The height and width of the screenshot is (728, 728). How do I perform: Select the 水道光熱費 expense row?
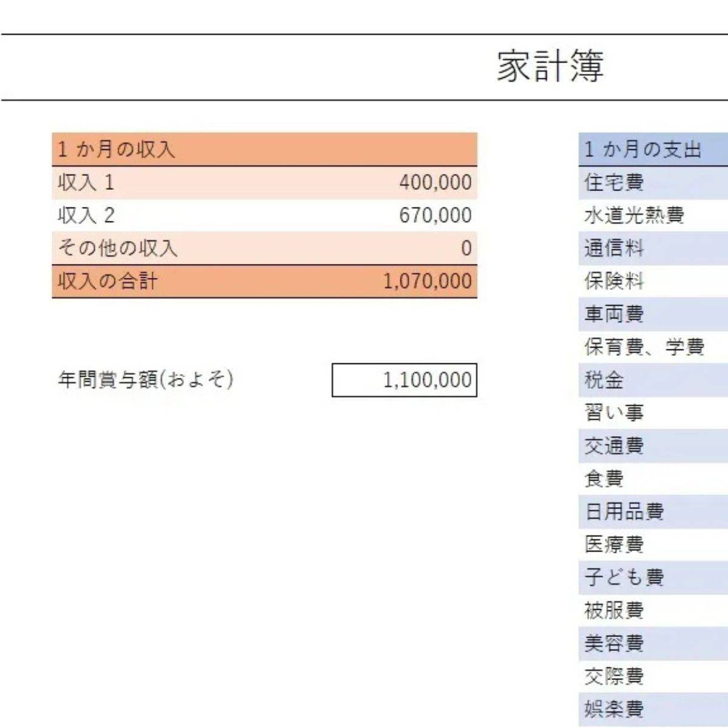pos(653,215)
